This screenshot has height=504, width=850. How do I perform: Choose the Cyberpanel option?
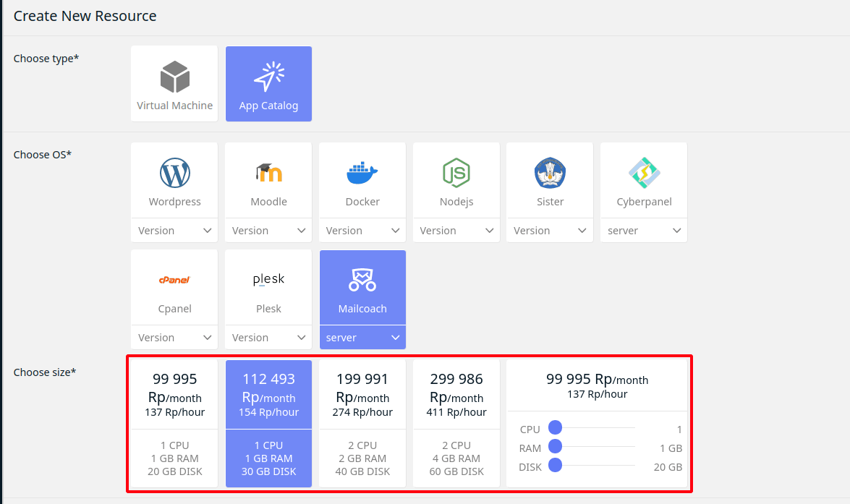pos(643,179)
